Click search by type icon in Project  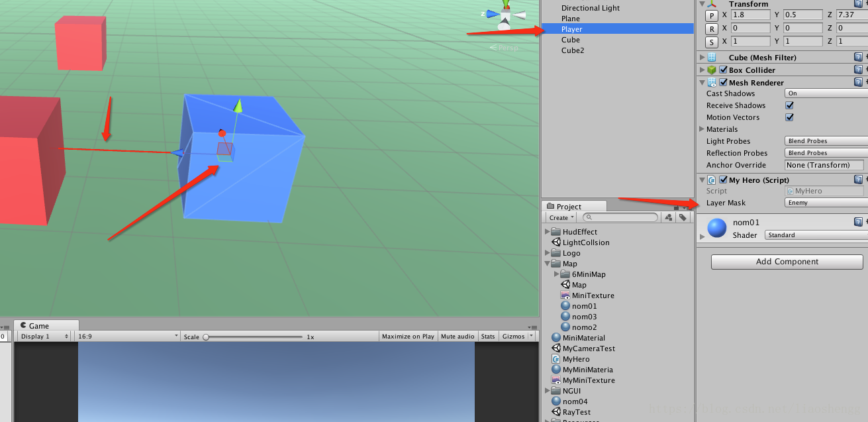tap(669, 217)
